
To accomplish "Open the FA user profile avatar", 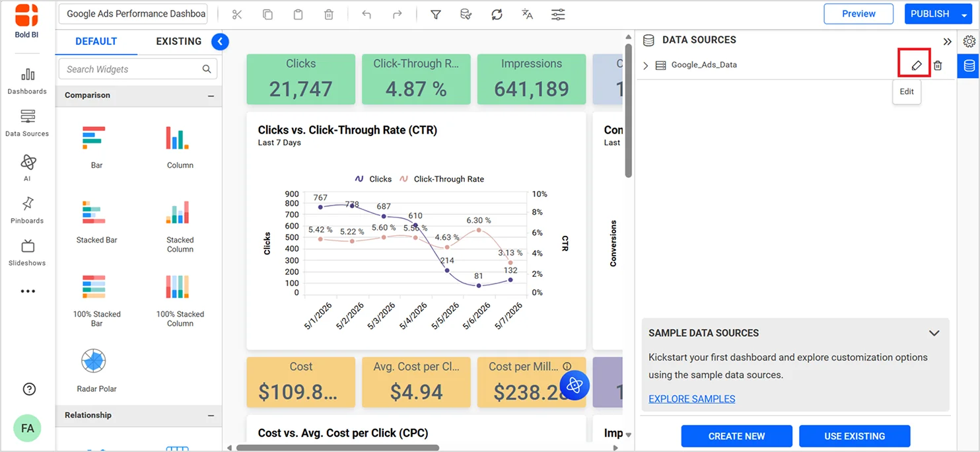I will coord(27,428).
